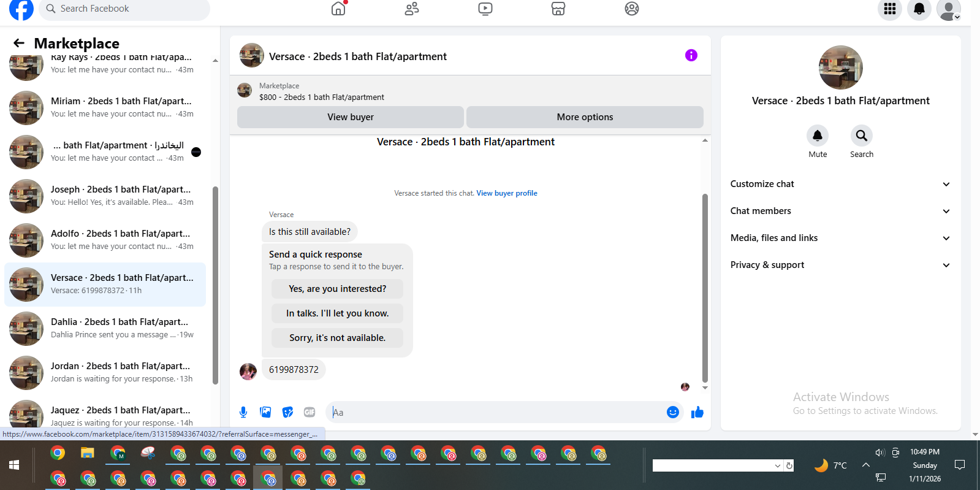980x490 pixels.
Task: Open File Explorer from the taskbar
Action: [x=88, y=453]
